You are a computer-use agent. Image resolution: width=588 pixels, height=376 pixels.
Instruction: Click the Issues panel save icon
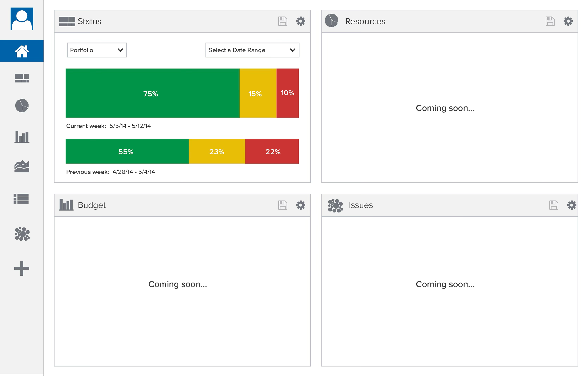pos(554,205)
